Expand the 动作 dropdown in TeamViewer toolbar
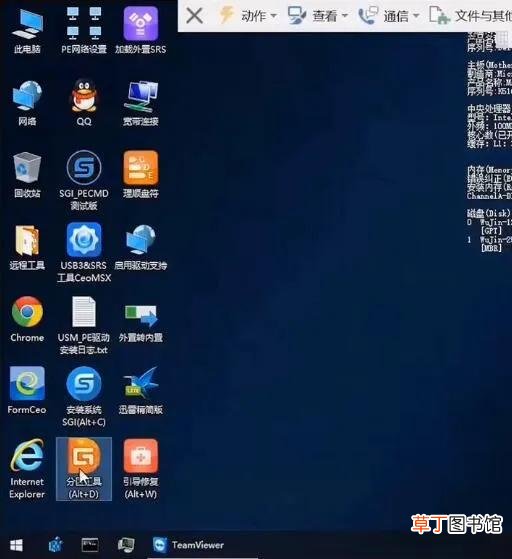512x559 pixels. (x=248, y=16)
